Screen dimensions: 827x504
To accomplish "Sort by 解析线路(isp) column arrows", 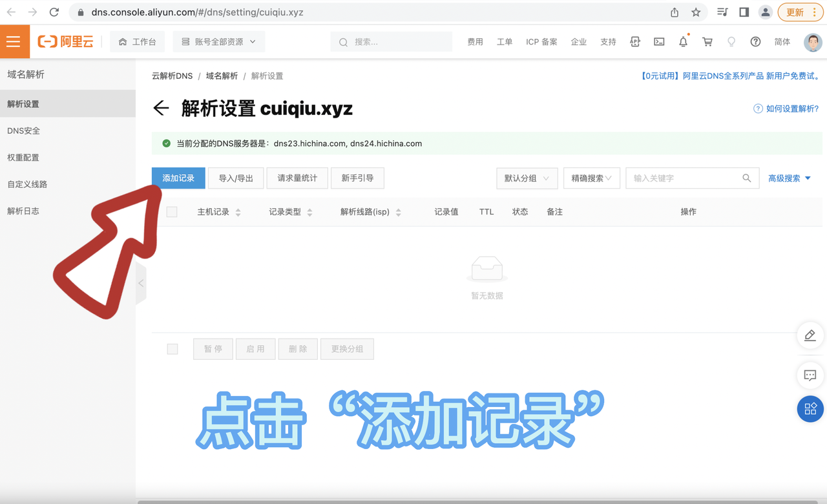I will coord(398,212).
